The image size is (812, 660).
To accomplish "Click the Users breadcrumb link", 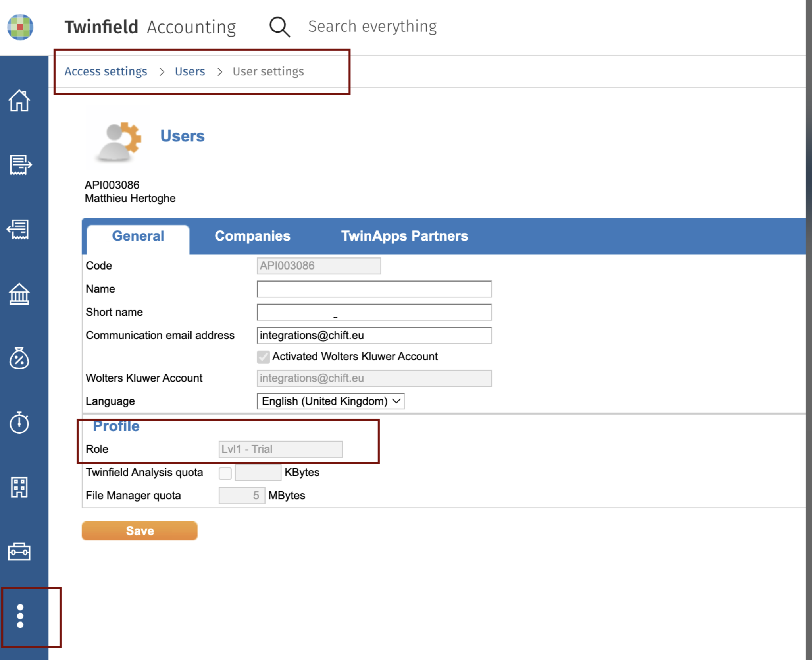I will [x=190, y=71].
